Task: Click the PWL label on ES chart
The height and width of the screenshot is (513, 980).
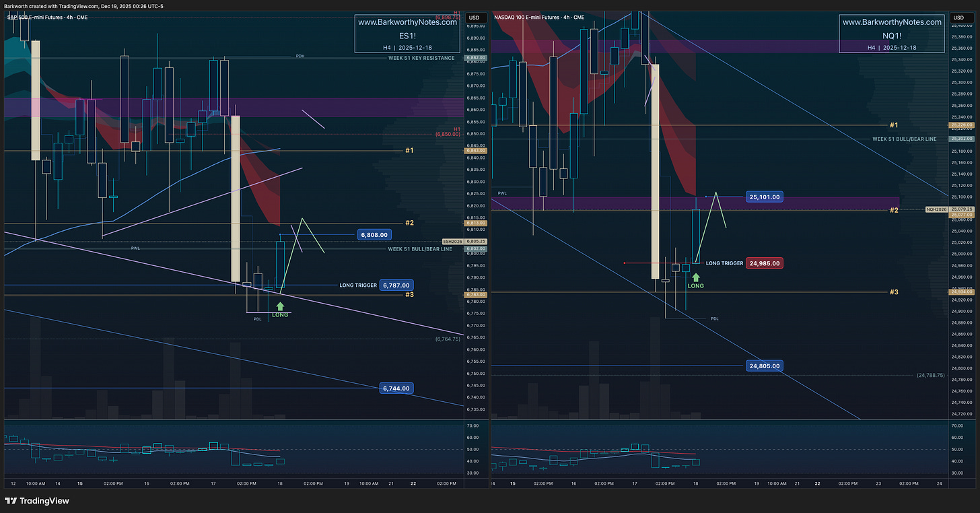Action: pyautogui.click(x=135, y=248)
